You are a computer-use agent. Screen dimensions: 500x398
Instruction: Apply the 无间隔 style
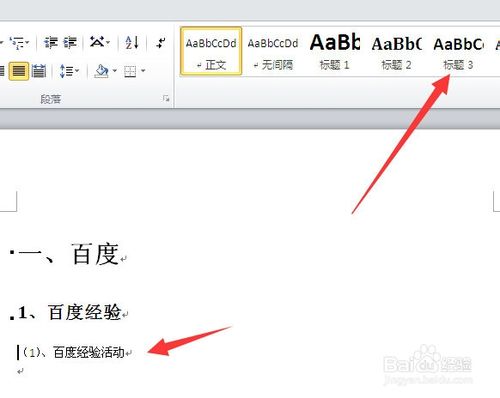click(273, 51)
